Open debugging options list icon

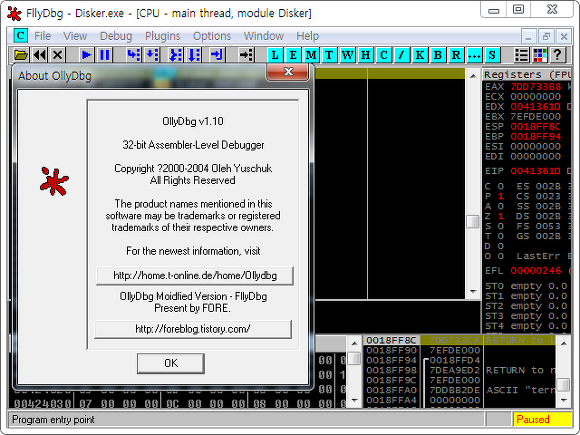pos(522,55)
